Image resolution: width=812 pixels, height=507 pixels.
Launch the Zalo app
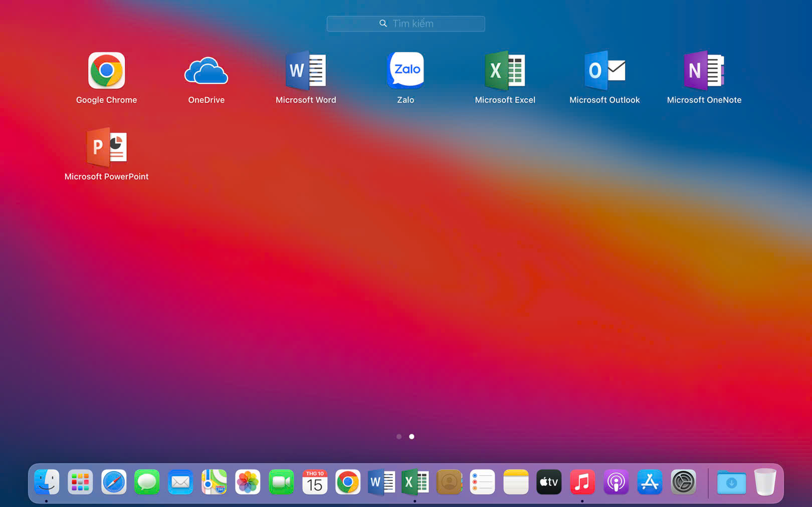405,70
